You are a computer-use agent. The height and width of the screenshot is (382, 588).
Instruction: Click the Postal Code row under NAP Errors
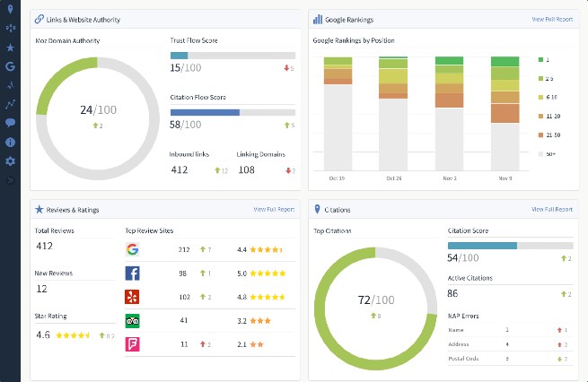(511, 359)
